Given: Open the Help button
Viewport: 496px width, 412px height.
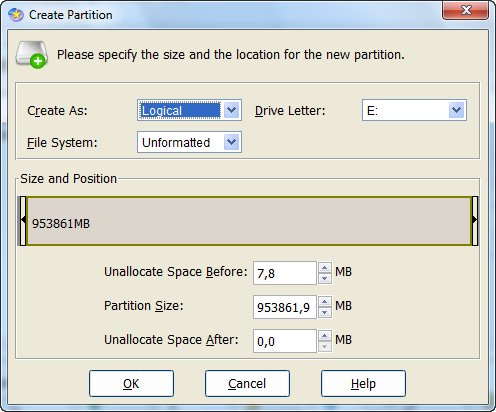Looking at the screenshot, I should pyautogui.click(x=363, y=384).
